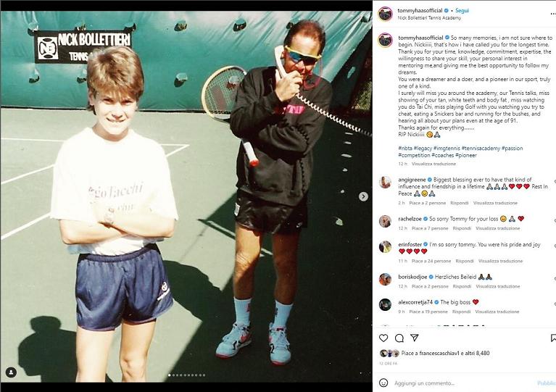Reply to rachelzoe's comment
This screenshot has width=556, height=392.
click(x=462, y=228)
